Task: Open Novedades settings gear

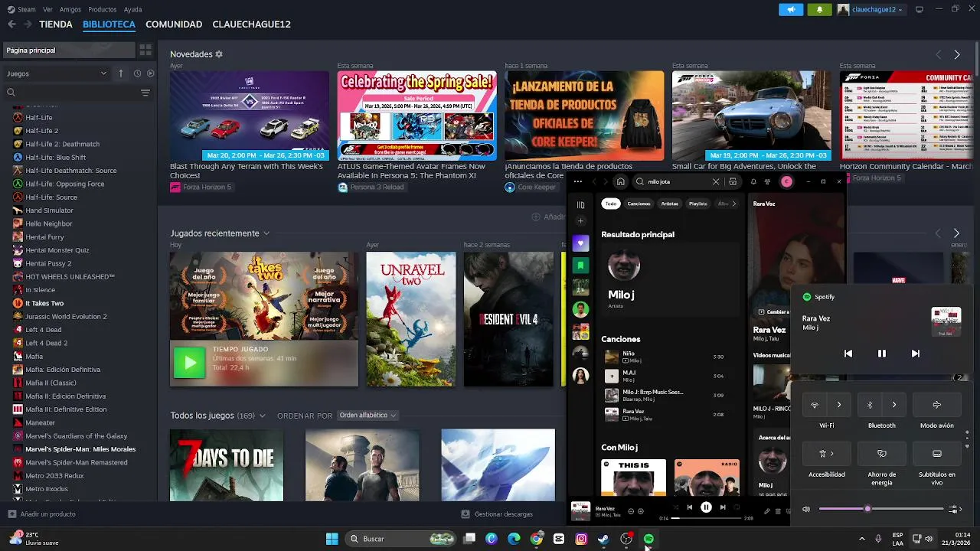Action: pos(219,54)
